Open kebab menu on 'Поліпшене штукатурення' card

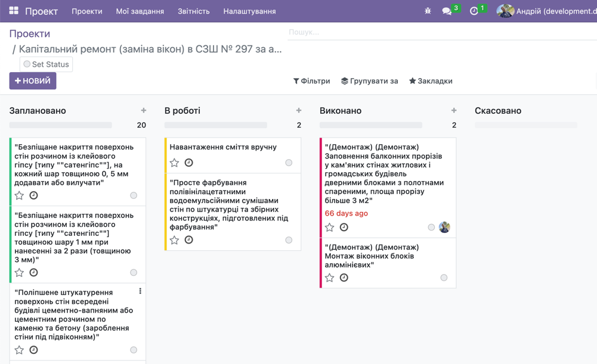click(x=140, y=290)
